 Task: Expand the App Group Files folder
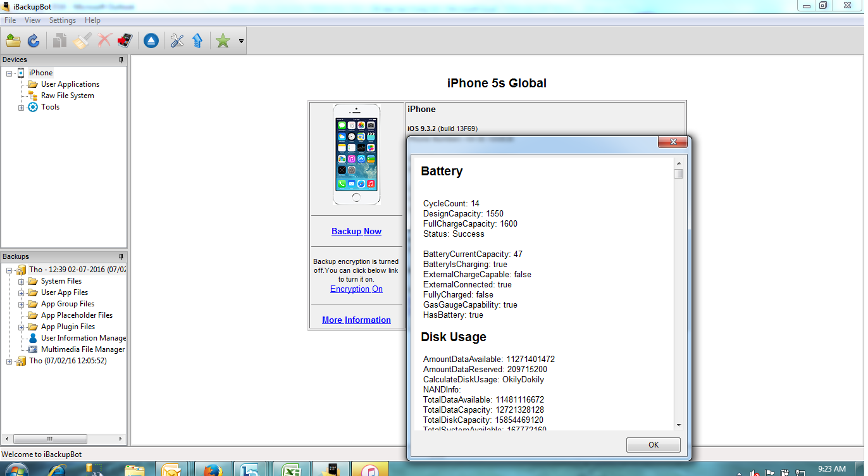pos(22,304)
